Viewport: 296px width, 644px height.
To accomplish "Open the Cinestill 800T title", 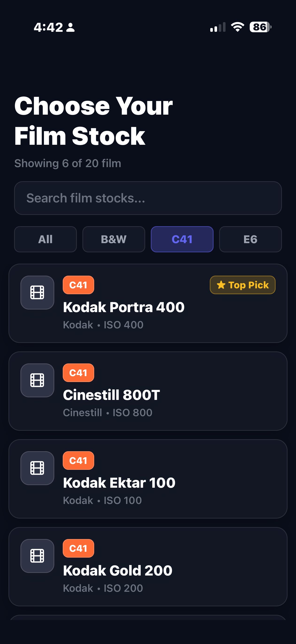I will [111, 395].
